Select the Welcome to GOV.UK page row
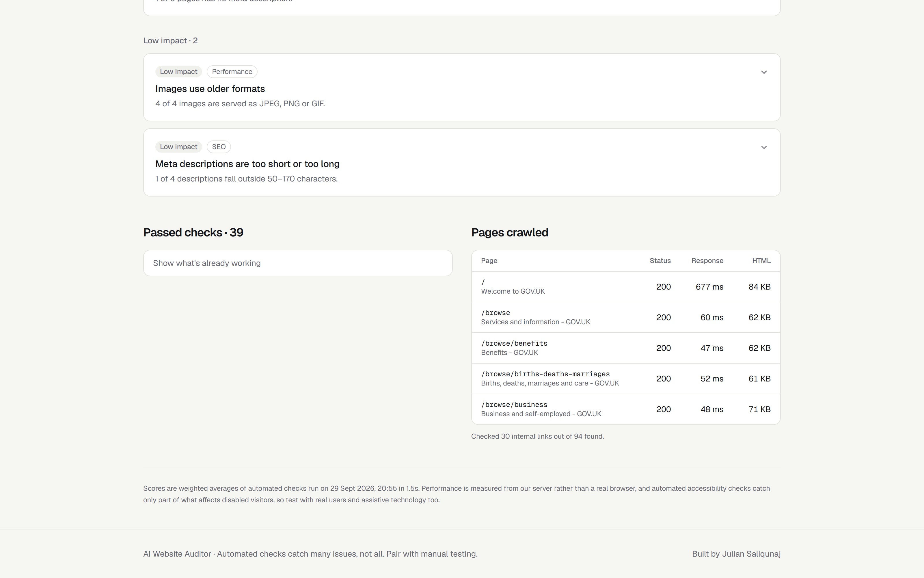 tap(626, 287)
